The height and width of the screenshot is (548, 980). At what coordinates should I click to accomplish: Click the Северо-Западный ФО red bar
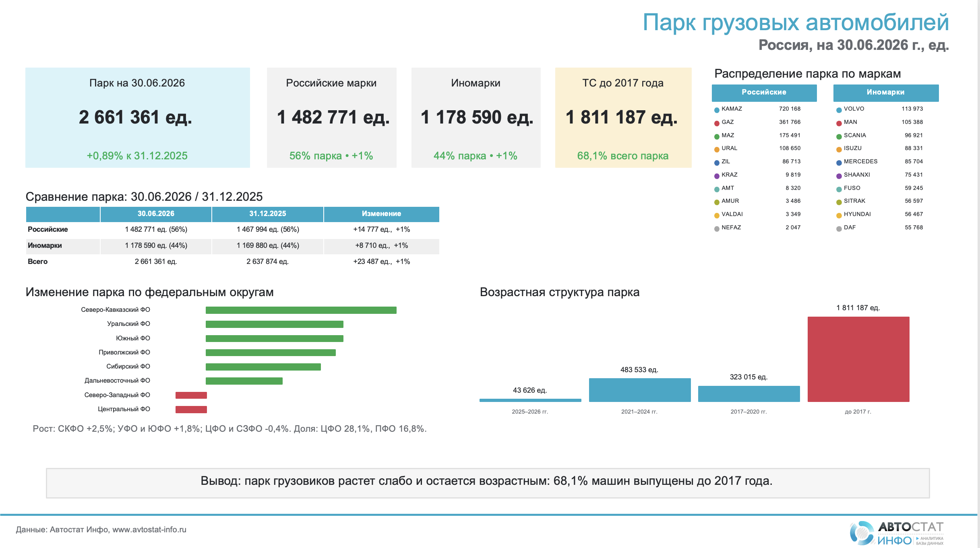point(191,396)
